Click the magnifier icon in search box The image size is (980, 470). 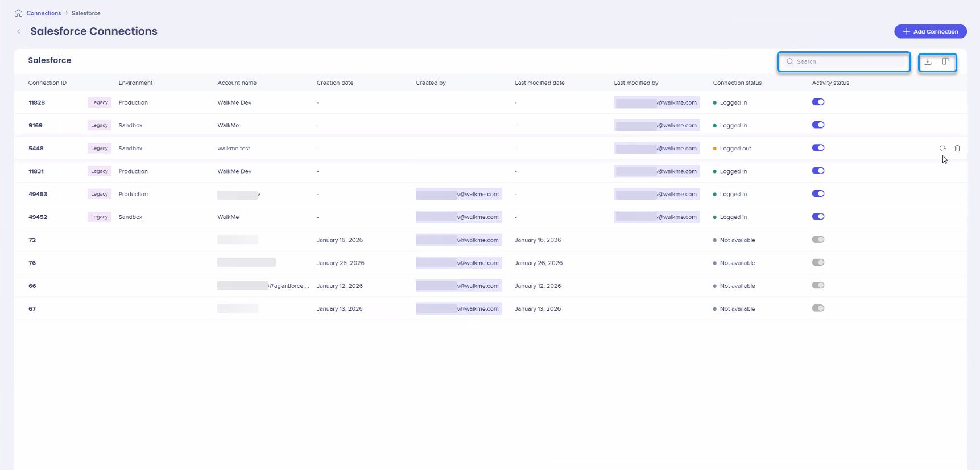click(x=790, y=61)
